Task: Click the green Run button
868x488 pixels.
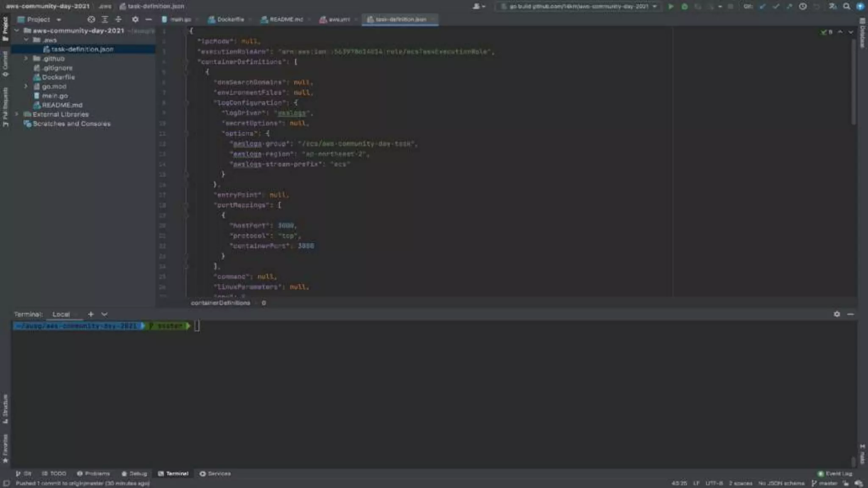Action: tap(670, 6)
